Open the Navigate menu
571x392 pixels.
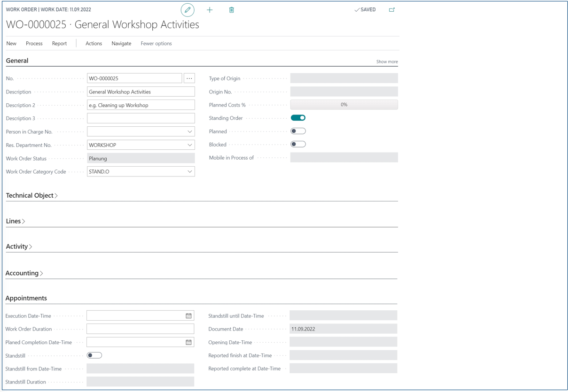(121, 44)
